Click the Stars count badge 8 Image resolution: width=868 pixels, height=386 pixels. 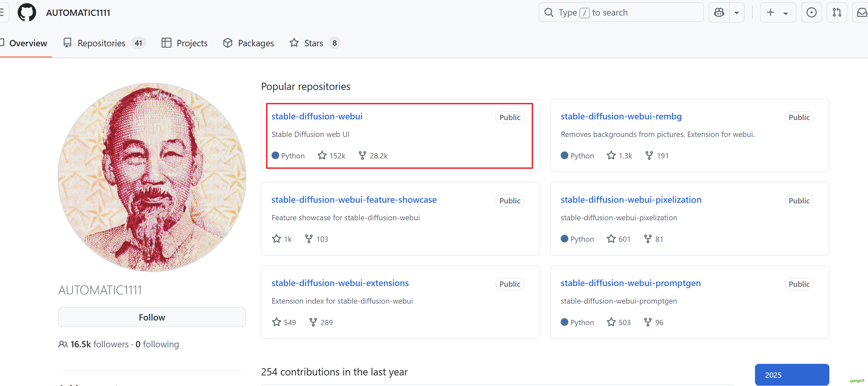tap(334, 43)
